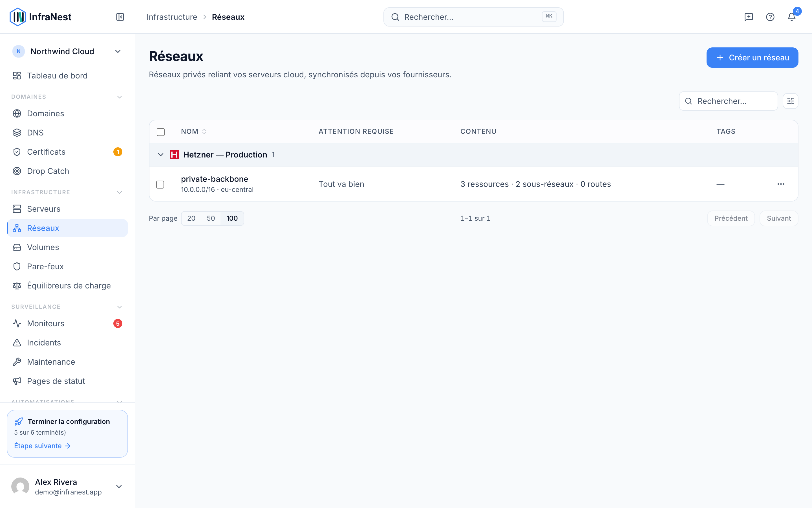Click the DNS layers icon

pos(17,133)
